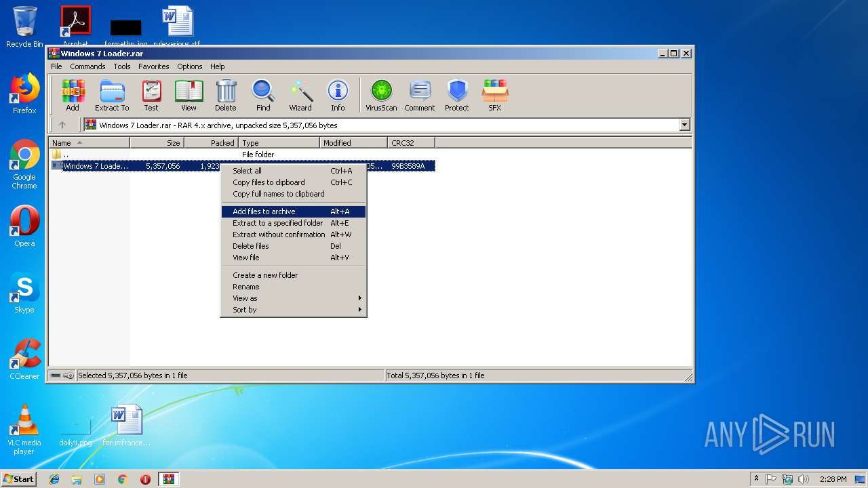Expand the archive path dropdown
Viewport: 868px width, 488px height.
click(x=684, y=125)
